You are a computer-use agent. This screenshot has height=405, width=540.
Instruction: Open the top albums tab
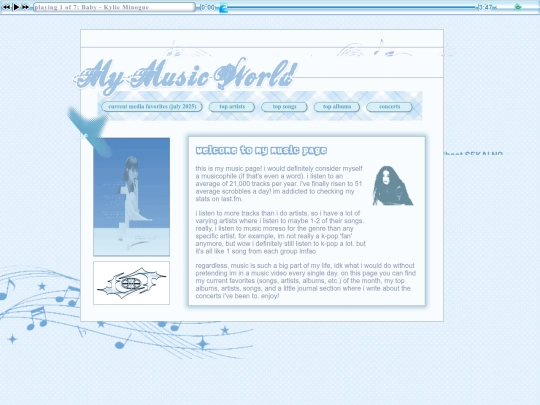336,107
